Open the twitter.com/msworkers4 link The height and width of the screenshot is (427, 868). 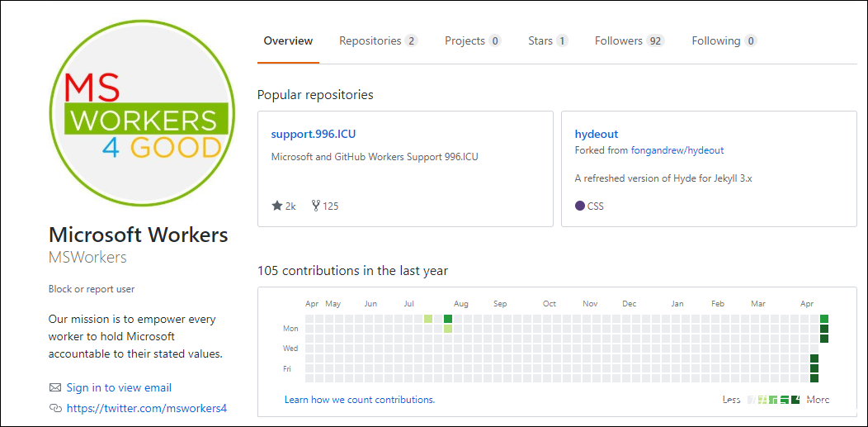[x=146, y=408]
